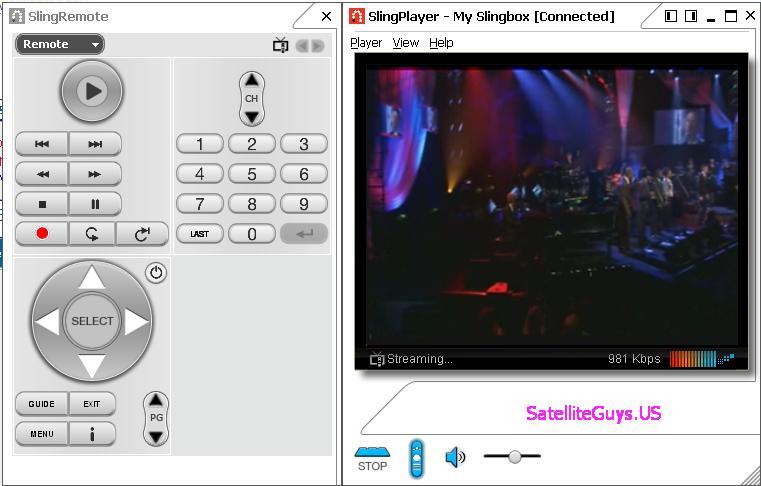Image resolution: width=761 pixels, height=486 pixels.
Task: Click the video display area
Action: pos(552,207)
